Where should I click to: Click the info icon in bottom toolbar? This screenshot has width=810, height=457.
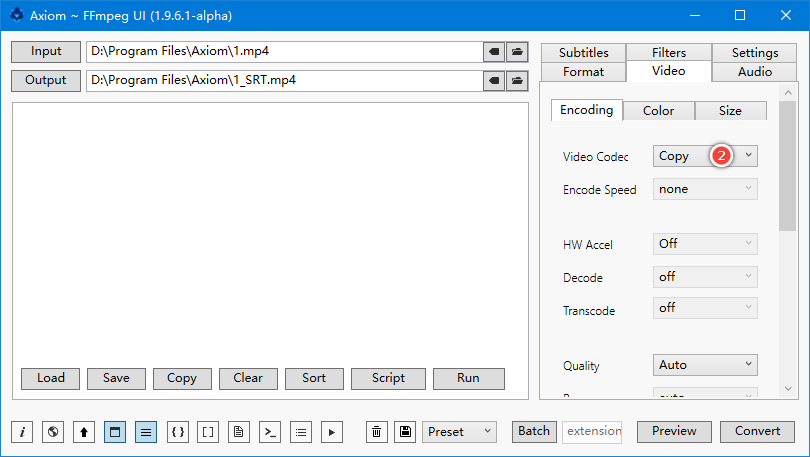23,432
